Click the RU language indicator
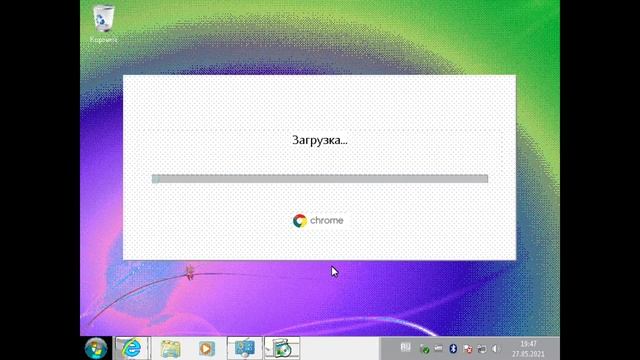This screenshot has height=360, width=640. coord(405,347)
